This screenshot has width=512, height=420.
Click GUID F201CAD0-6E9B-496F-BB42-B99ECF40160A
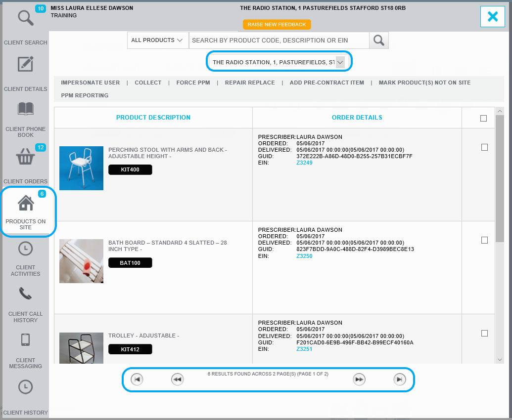tap(355, 342)
